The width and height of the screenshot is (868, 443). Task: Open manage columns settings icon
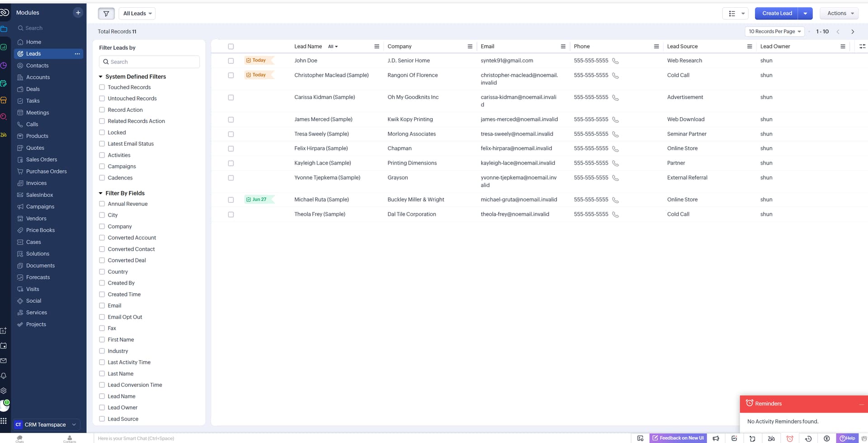[862, 46]
